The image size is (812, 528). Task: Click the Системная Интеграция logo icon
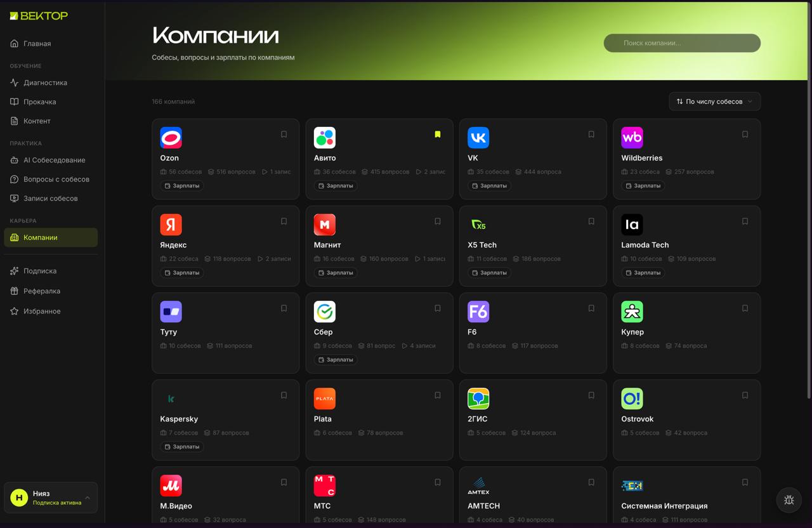tap(632, 485)
